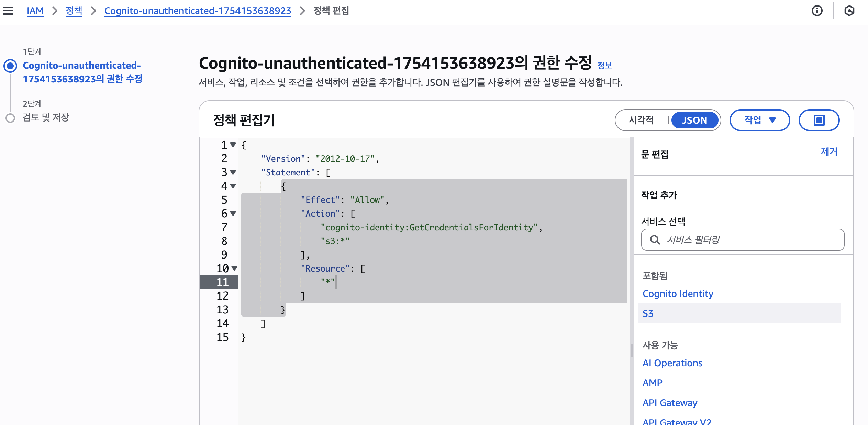
Task: Select S3 in included services list
Action: click(648, 313)
